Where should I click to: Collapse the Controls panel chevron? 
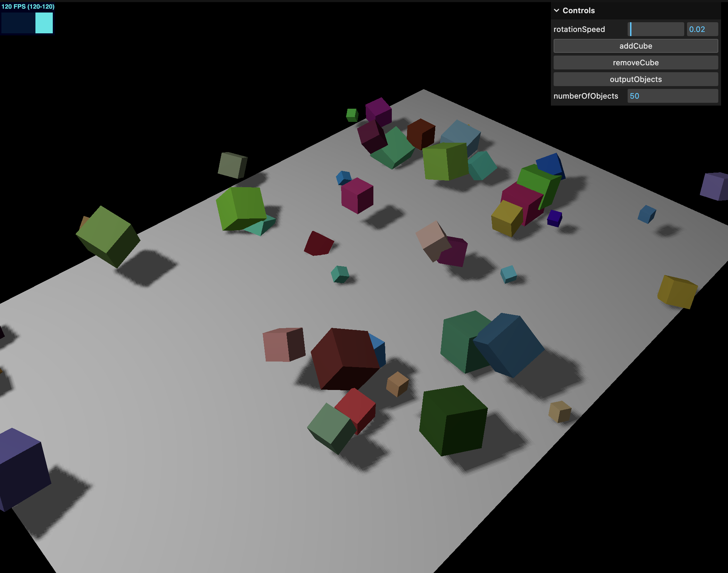pos(556,10)
